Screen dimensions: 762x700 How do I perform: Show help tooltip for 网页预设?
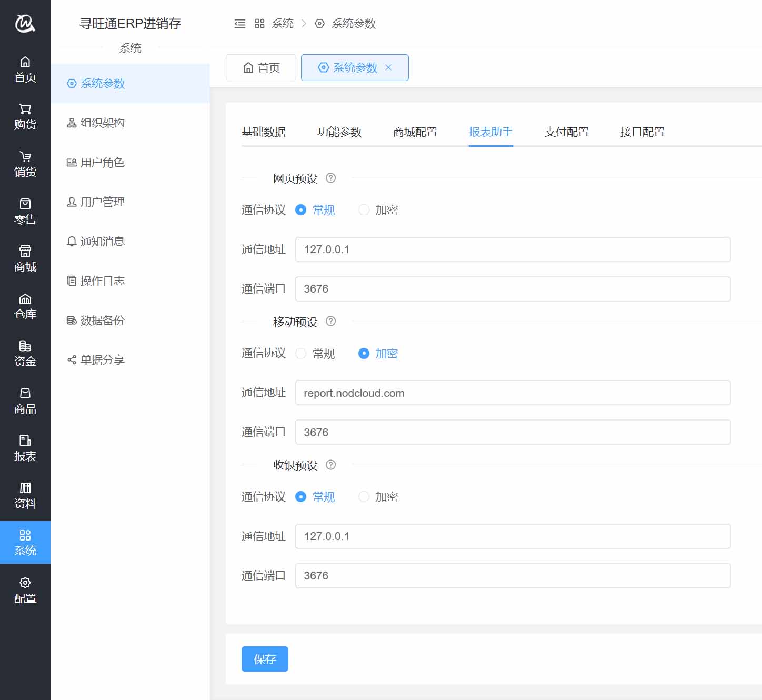pos(330,178)
